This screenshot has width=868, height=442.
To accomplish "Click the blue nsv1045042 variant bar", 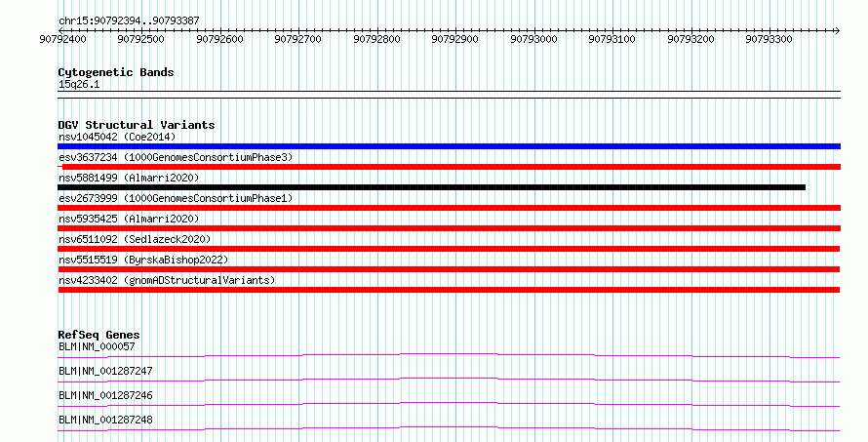I will coord(449,146).
